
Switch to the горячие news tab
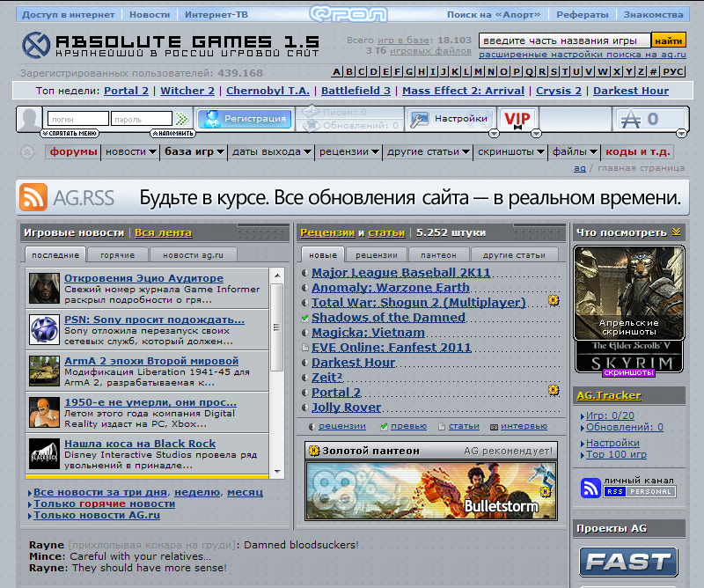click(x=118, y=254)
